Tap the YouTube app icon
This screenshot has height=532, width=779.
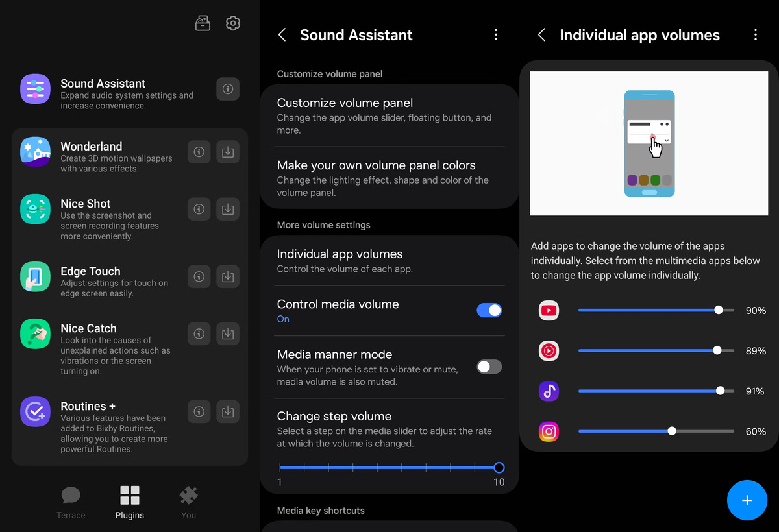pyautogui.click(x=549, y=311)
